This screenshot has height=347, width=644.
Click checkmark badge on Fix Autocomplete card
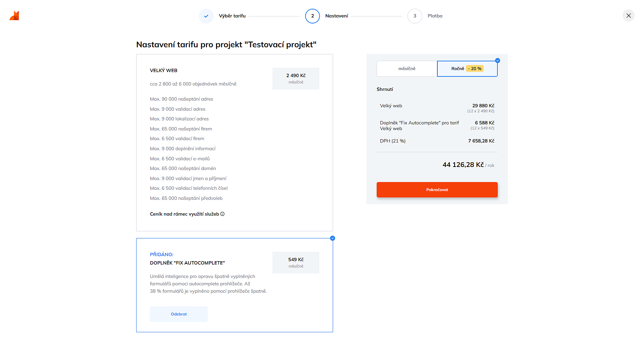point(332,238)
